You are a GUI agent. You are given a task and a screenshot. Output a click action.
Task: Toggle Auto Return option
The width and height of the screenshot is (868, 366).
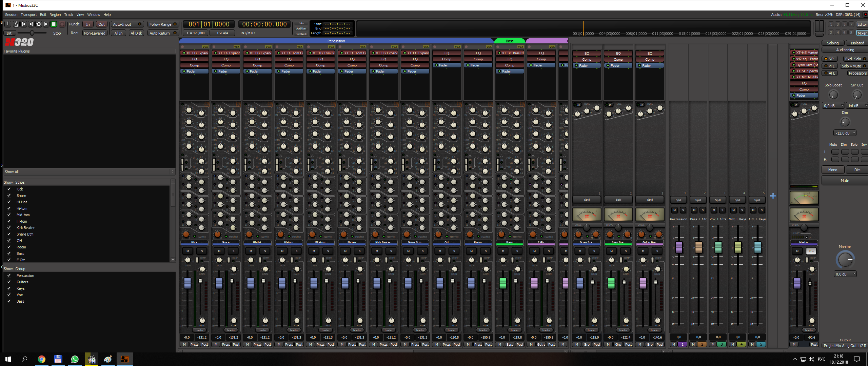(163, 33)
